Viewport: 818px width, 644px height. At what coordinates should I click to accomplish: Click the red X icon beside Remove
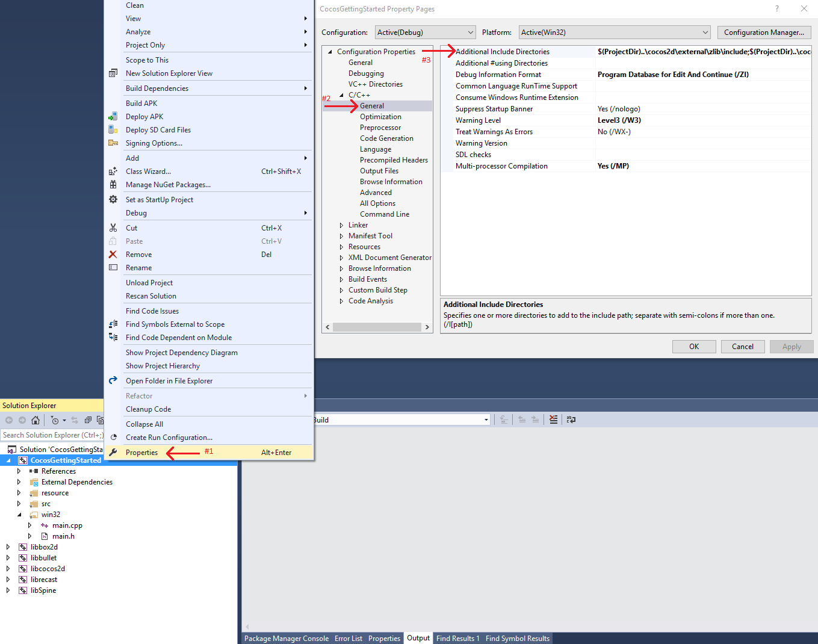(113, 255)
